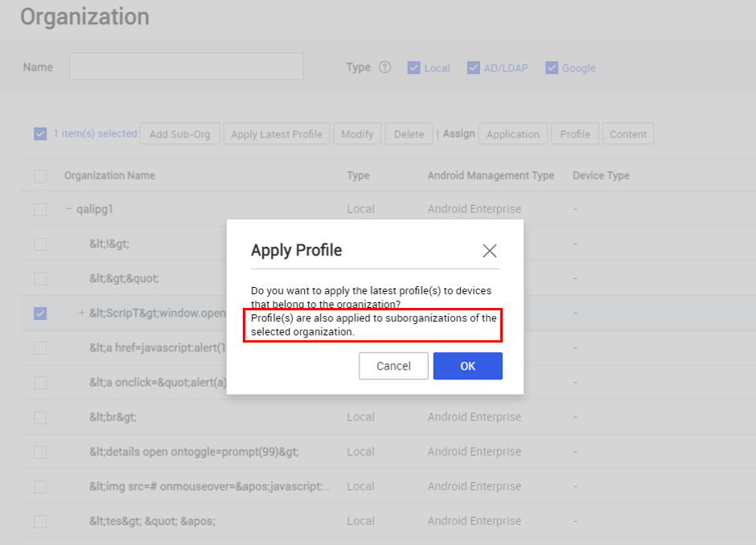Assign a Profile to the organization
Screen dimensions: 756x545
(x=575, y=133)
